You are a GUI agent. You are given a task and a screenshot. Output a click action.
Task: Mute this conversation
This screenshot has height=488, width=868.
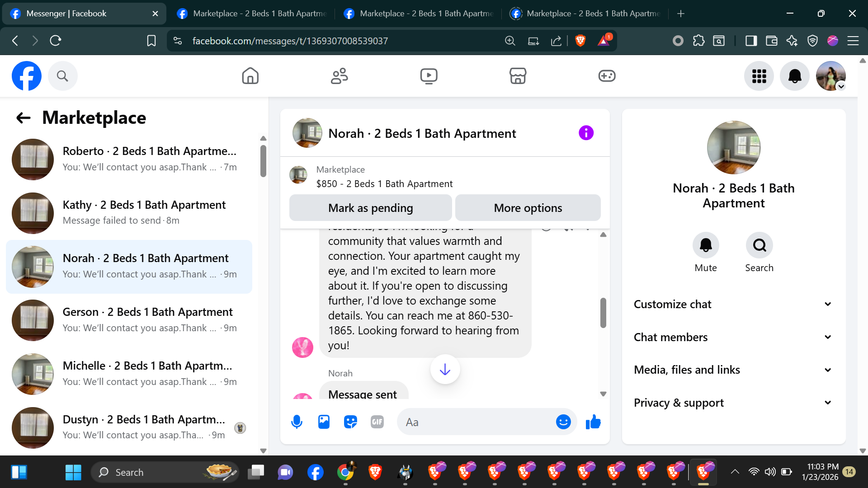pos(706,245)
